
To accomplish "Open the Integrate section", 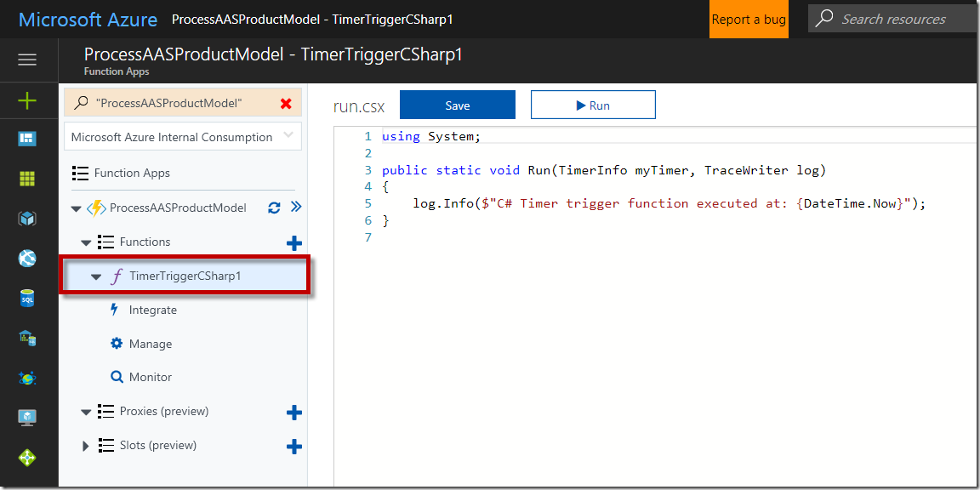I will pos(152,310).
